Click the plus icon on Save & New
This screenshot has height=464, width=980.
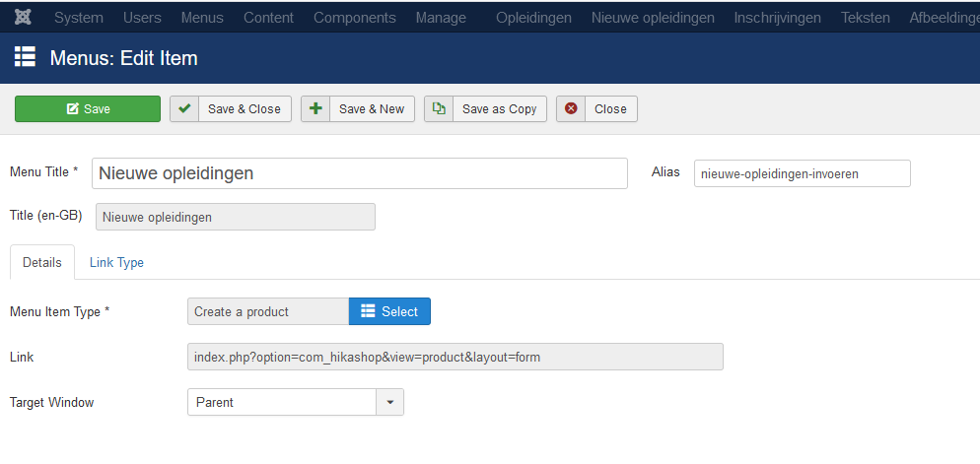[x=315, y=108]
